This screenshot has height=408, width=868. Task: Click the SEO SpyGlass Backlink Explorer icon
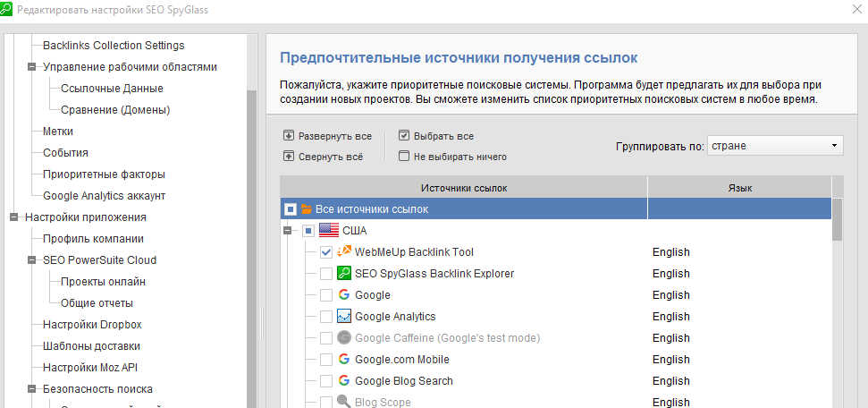(x=344, y=274)
